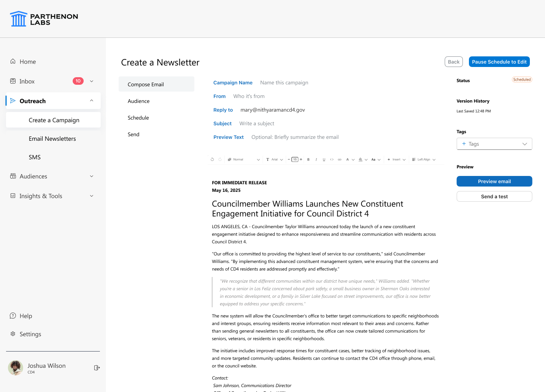Screen dimensions: 545x392
Task: Toggle underline formatting in the editor toolbar
Action: [x=324, y=160]
